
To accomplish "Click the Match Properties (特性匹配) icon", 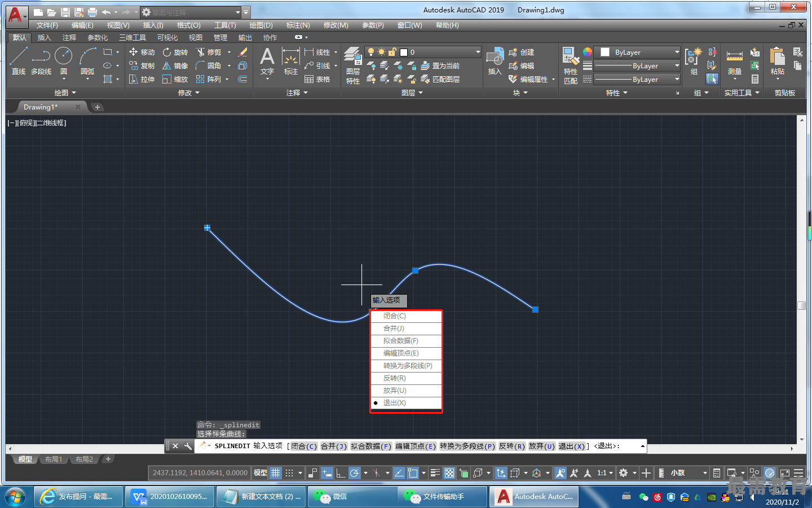I will (x=570, y=65).
